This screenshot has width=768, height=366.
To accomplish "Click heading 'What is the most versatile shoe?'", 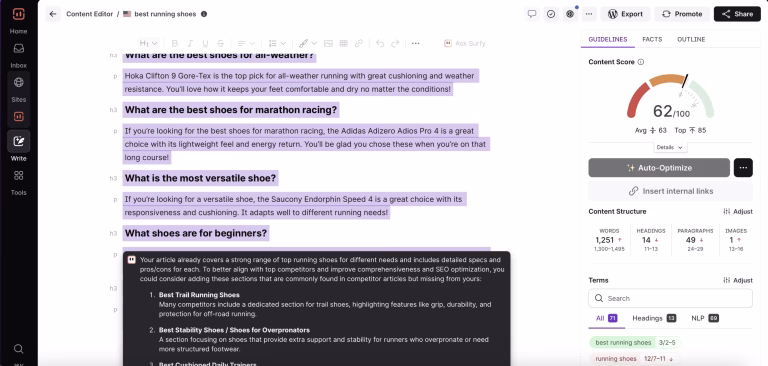I will click(x=200, y=178).
